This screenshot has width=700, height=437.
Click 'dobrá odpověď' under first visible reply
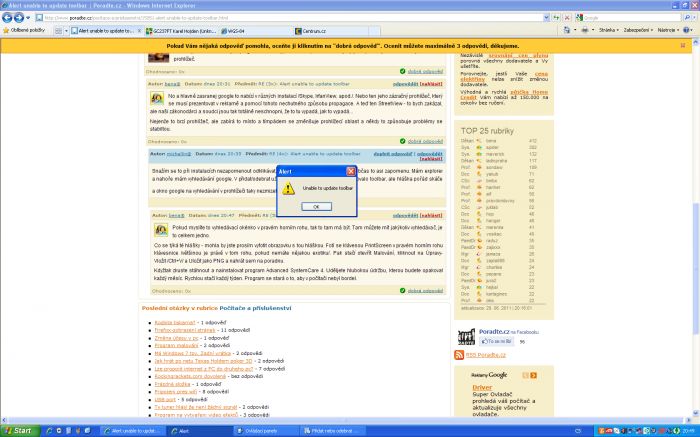click(x=425, y=71)
